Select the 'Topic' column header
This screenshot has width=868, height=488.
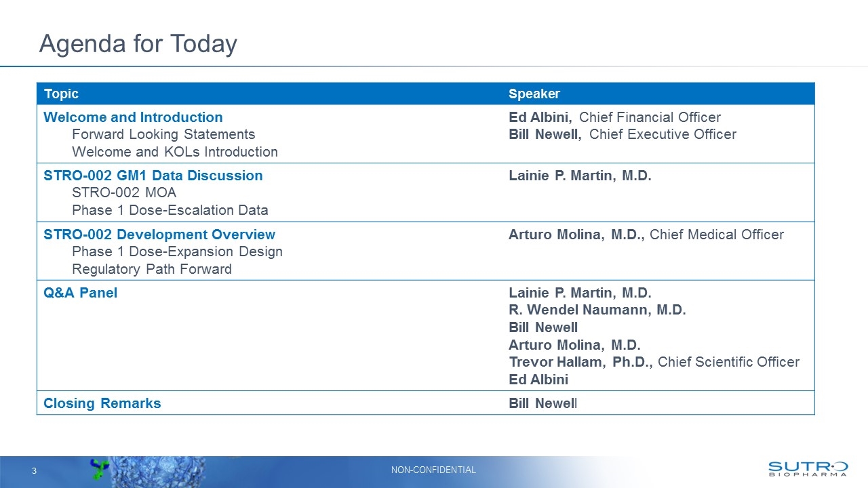[x=60, y=94]
